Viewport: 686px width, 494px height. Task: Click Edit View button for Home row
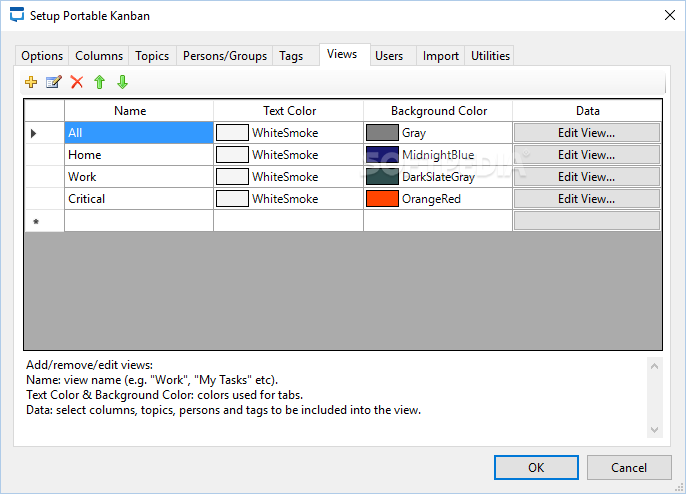coord(587,154)
